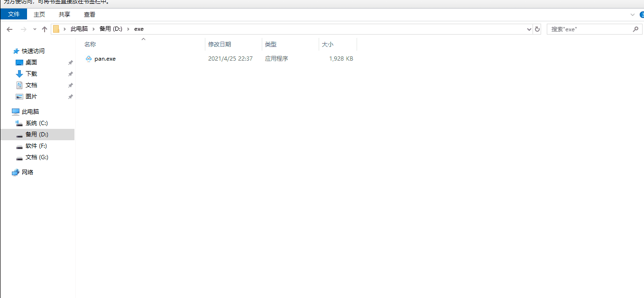Select the pan.exe file name
This screenshot has width=644, height=298.
105,59
